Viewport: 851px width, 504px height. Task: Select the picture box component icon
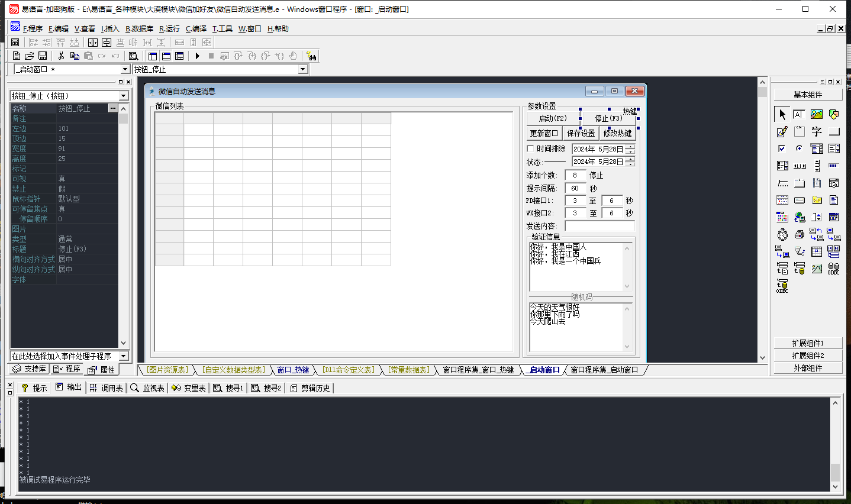click(x=817, y=114)
